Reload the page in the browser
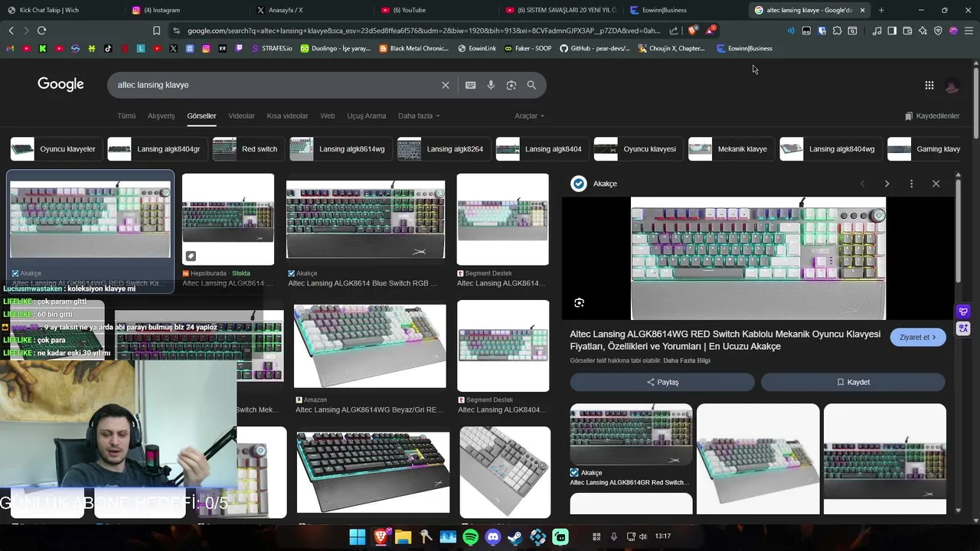 [x=41, y=31]
